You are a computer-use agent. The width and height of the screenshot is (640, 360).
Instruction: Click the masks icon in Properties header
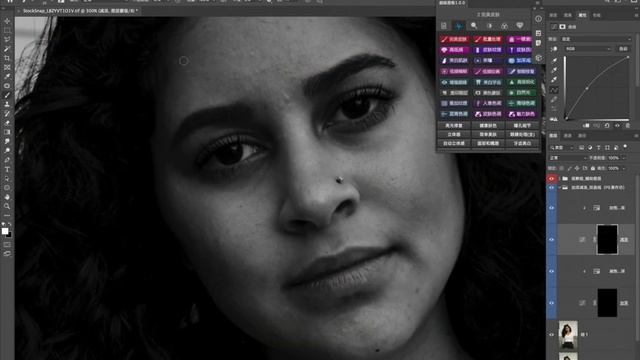(x=562, y=27)
